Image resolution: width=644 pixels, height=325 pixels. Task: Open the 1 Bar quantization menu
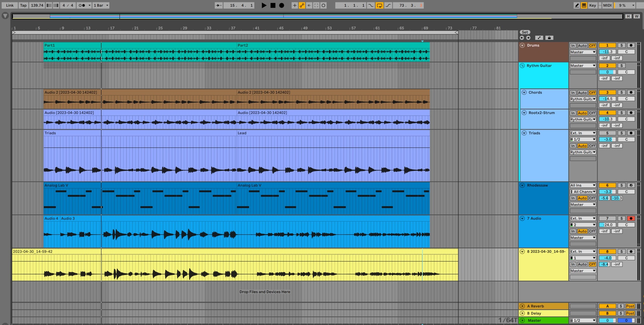tap(101, 5)
